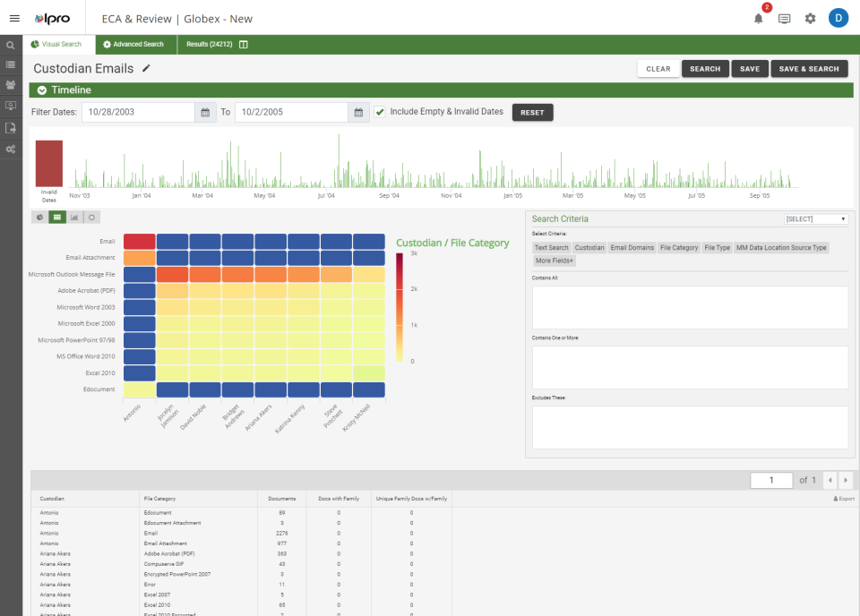Click the Export link above the results table
Image resolution: width=860 pixels, height=616 pixels.
(x=842, y=499)
